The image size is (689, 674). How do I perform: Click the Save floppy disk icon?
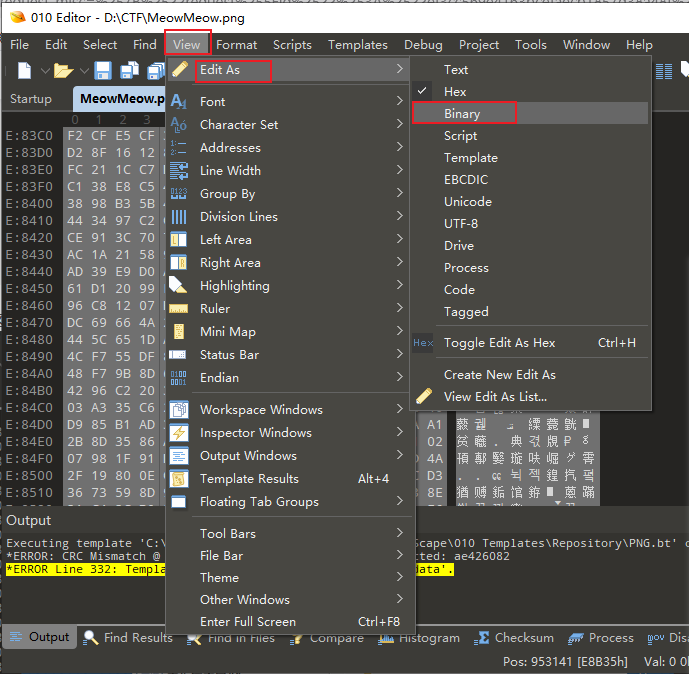pos(103,71)
